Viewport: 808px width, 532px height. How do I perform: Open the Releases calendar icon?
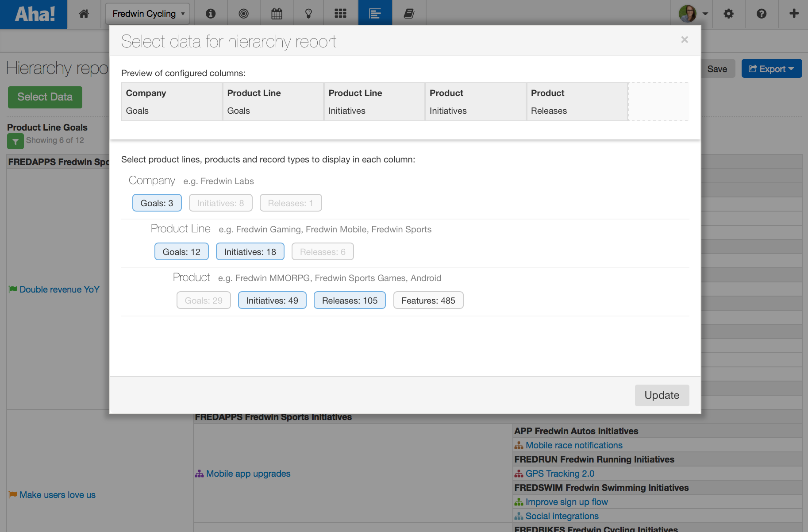(277, 13)
